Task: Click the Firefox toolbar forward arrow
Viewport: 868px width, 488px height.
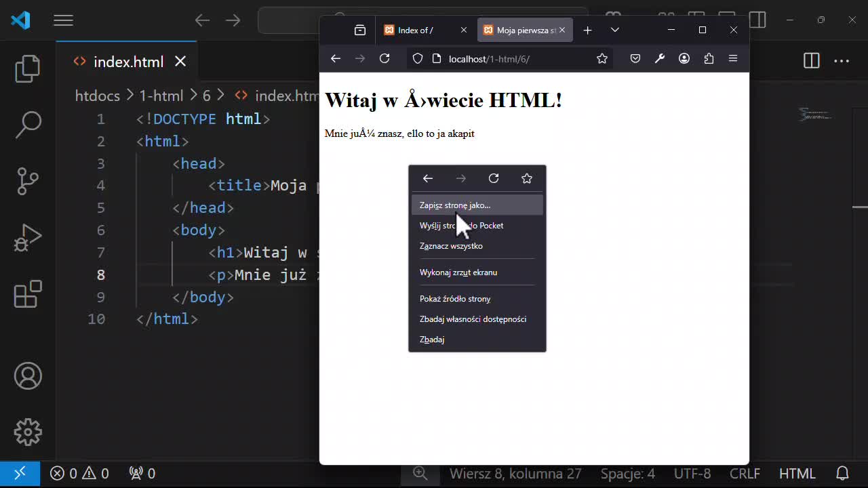Action: [360, 59]
